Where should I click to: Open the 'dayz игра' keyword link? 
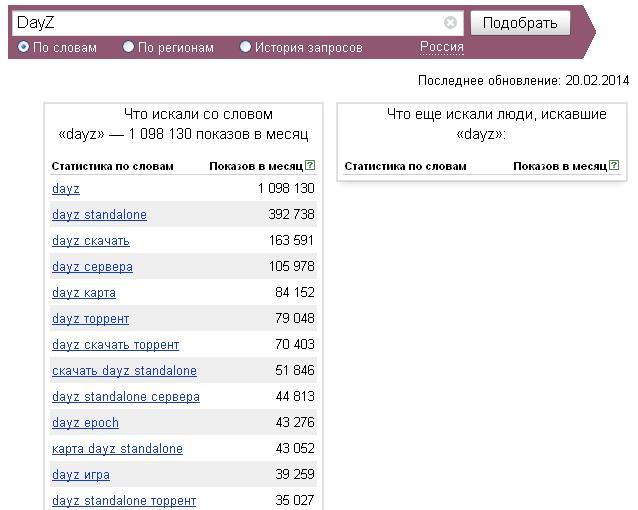[81, 475]
